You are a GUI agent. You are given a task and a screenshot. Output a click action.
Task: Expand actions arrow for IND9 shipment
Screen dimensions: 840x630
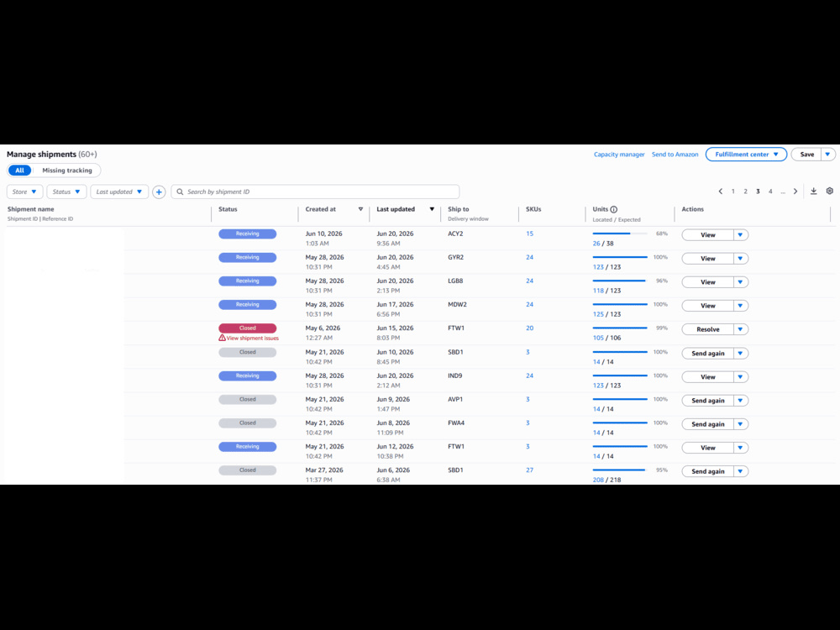tap(740, 377)
